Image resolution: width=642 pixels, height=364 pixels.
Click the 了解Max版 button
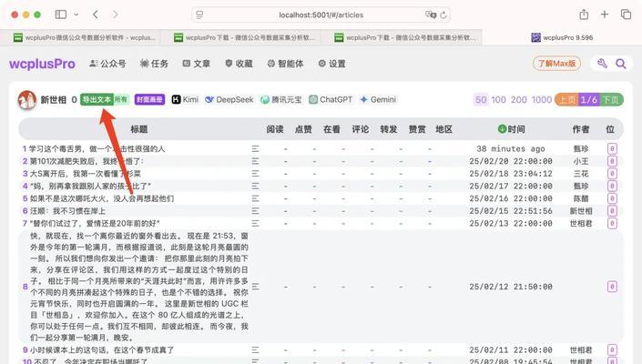click(x=556, y=64)
